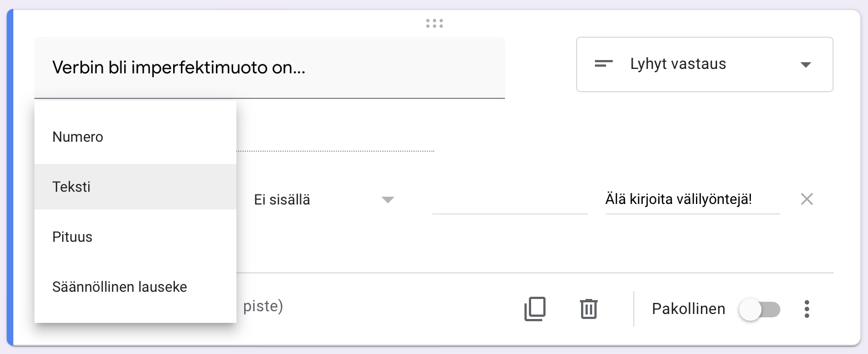Click the question title field 'Verbin bli imperfektimuoto on...'
The height and width of the screenshot is (354, 868).
pyautogui.click(x=269, y=68)
